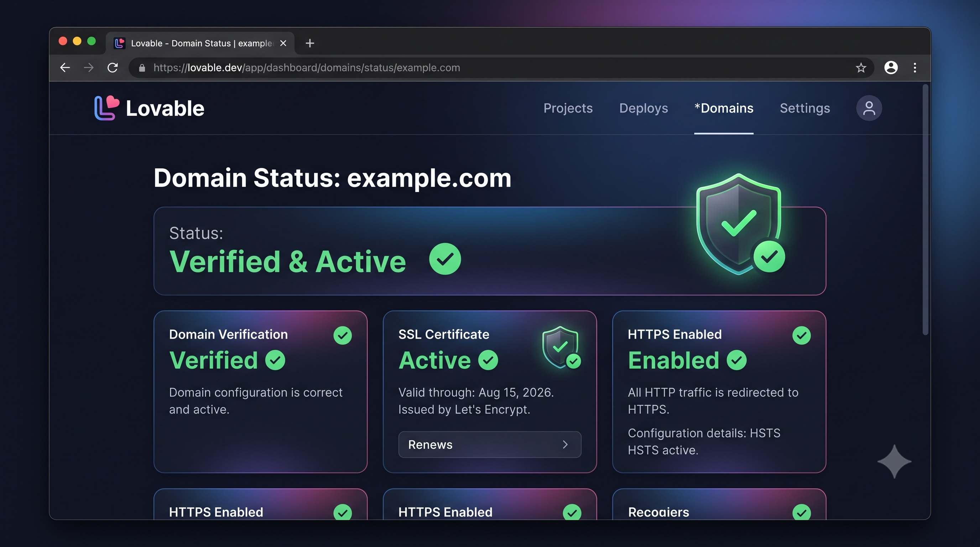Click corner checkmark on Domain Verification card
This screenshot has height=547, width=980.
342,335
